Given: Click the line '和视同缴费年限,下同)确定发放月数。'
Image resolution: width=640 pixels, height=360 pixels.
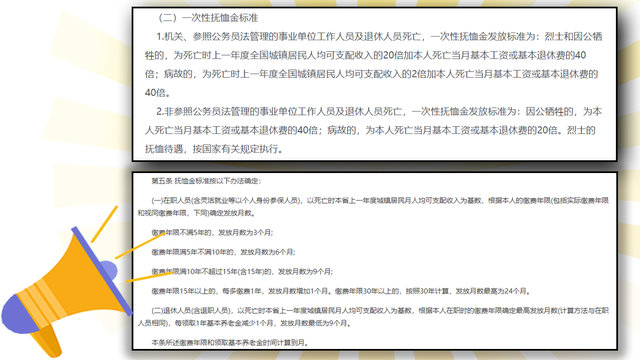Looking at the screenshot, I should [197, 213].
